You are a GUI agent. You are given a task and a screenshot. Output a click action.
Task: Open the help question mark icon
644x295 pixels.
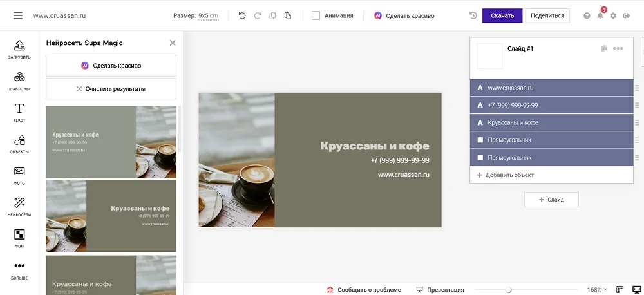tap(587, 15)
